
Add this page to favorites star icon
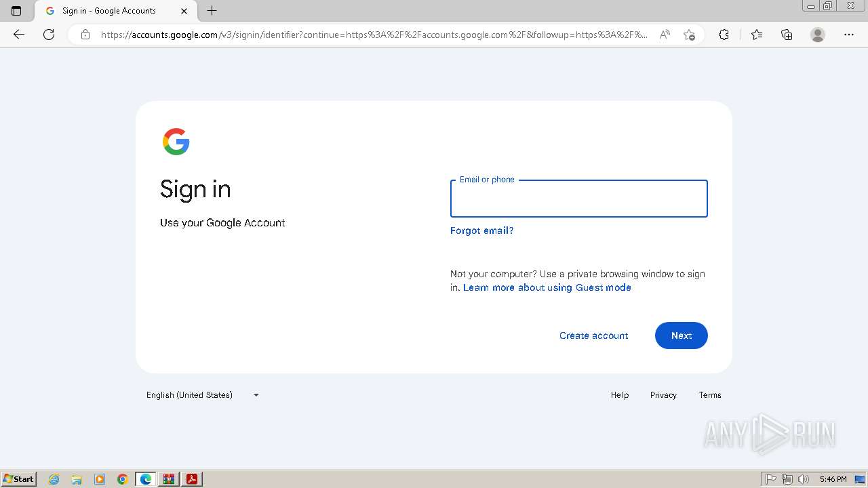pos(689,35)
